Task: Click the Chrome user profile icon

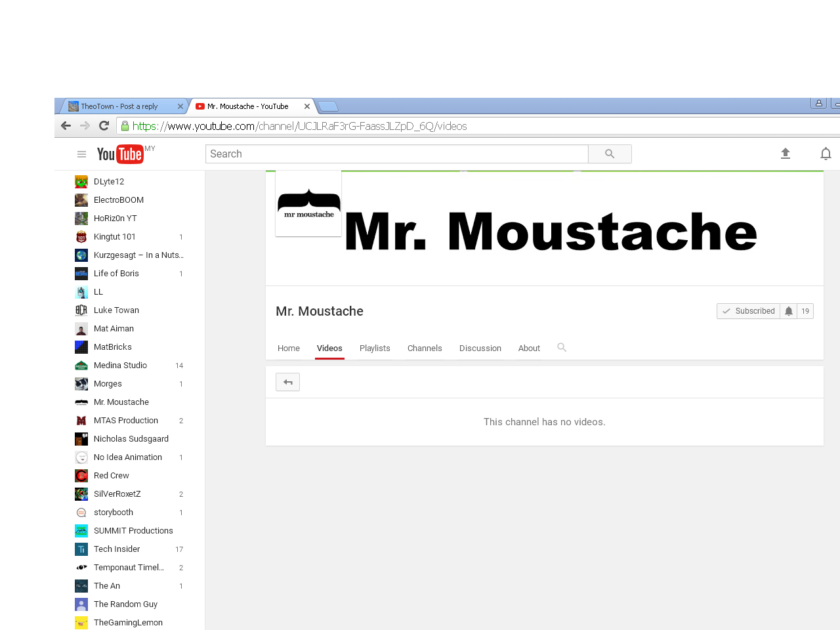Action: [818, 103]
